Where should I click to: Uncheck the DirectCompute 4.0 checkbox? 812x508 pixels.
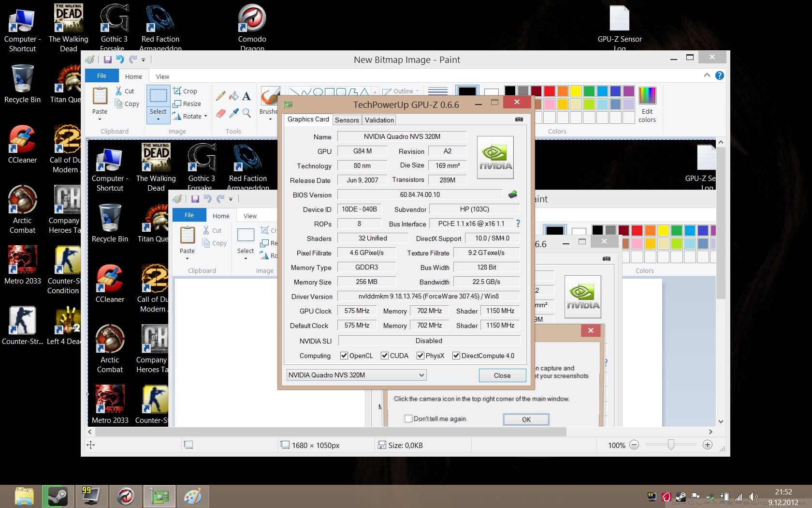[456, 356]
